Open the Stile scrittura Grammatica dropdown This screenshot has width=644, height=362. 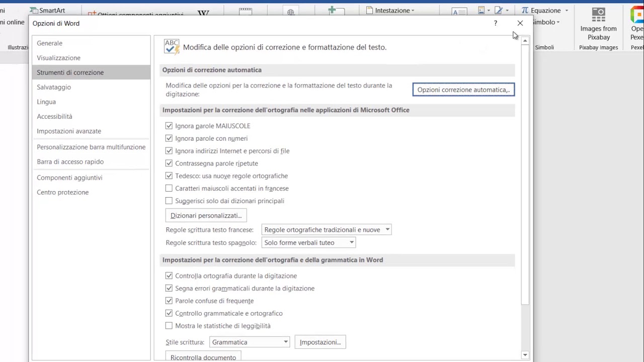(250, 342)
